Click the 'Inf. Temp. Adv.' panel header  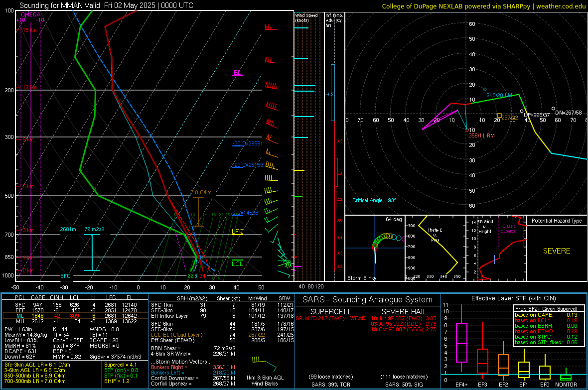pos(333,20)
